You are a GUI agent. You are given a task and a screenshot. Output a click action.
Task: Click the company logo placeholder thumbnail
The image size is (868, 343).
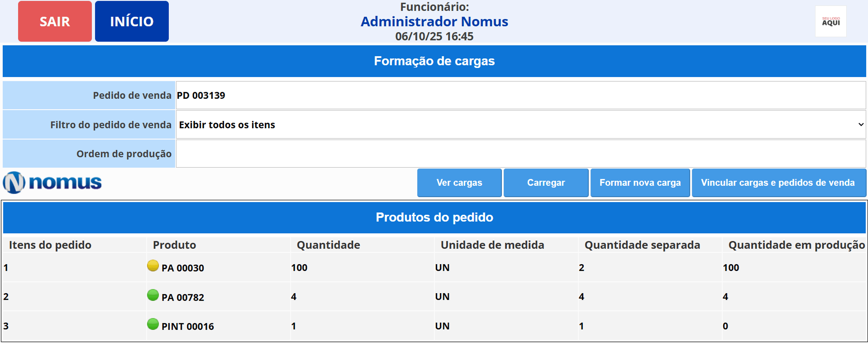coord(830,22)
